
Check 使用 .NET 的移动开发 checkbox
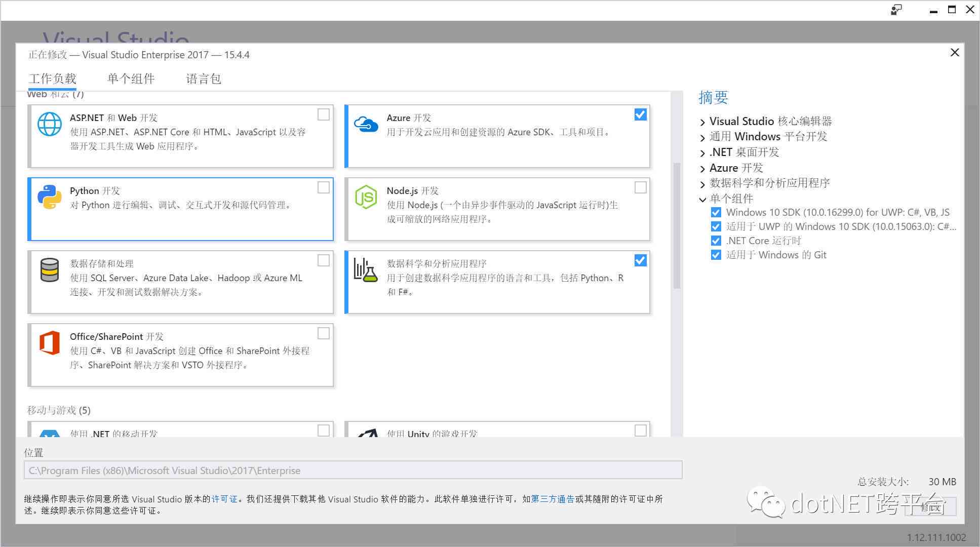(324, 430)
